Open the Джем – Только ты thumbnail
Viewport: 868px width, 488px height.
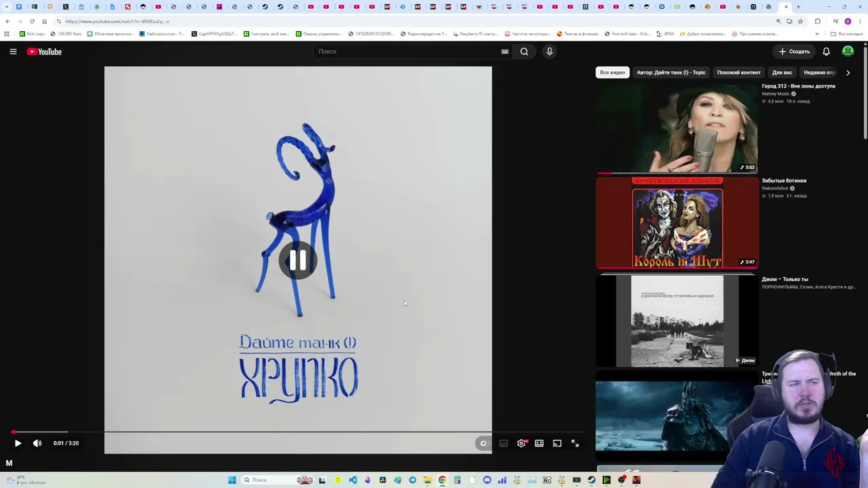pos(677,321)
